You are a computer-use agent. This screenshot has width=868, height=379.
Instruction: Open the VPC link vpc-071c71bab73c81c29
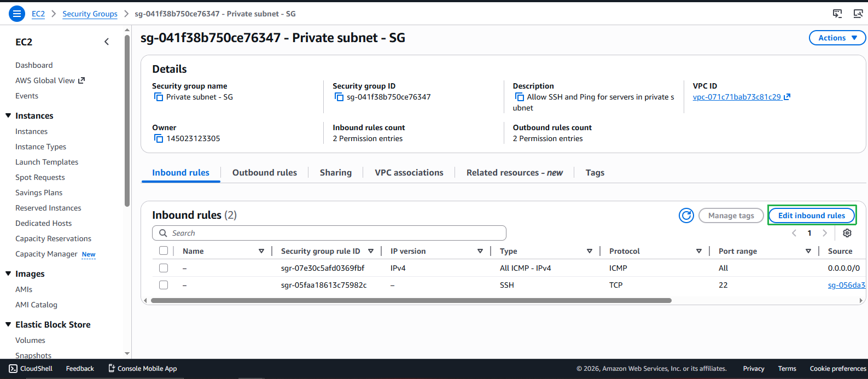[x=737, y=97]
